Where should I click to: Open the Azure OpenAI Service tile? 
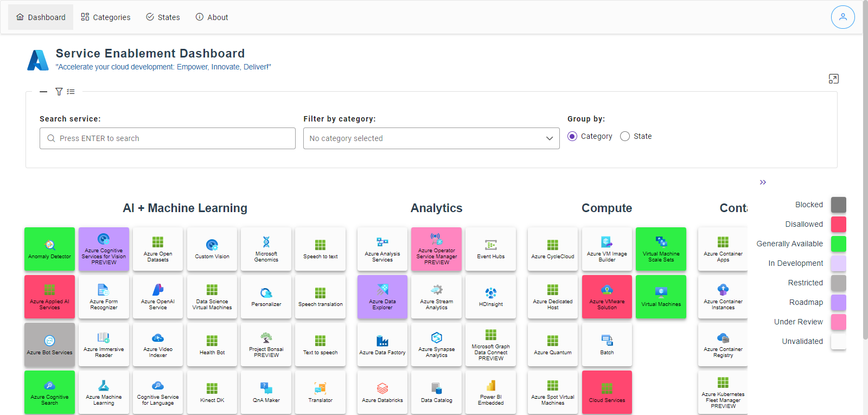(x=158, y=297)
